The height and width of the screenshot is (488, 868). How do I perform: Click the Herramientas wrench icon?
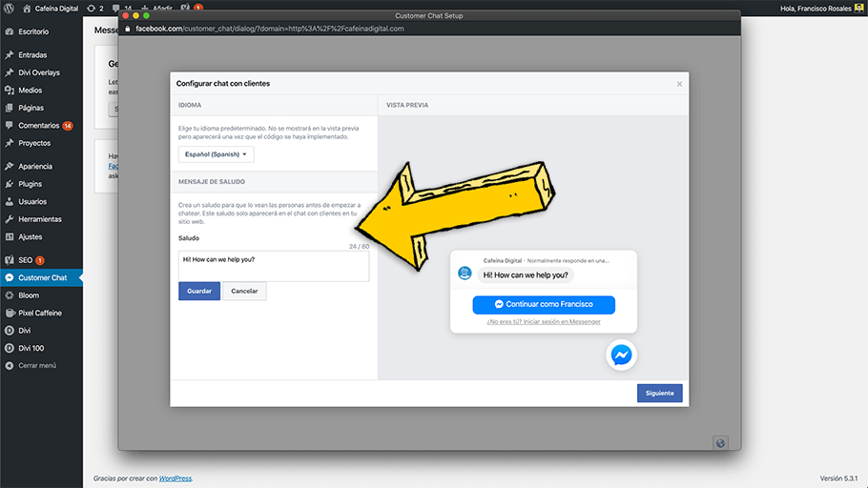[9, 219]
